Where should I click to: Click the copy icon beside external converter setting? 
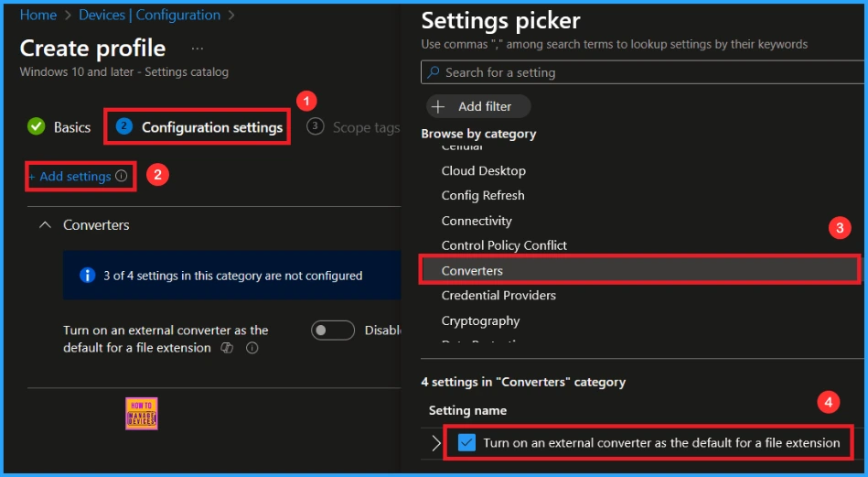pos(227,348)
